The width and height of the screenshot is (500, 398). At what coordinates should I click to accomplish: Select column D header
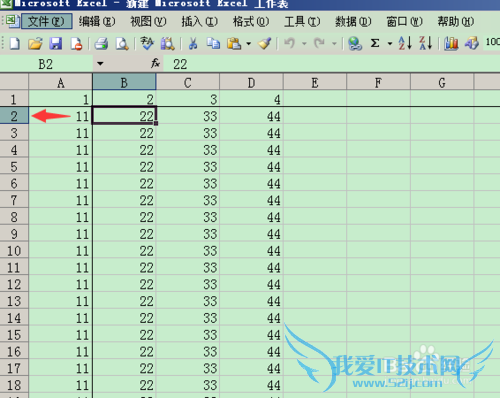tap(251, 82)
